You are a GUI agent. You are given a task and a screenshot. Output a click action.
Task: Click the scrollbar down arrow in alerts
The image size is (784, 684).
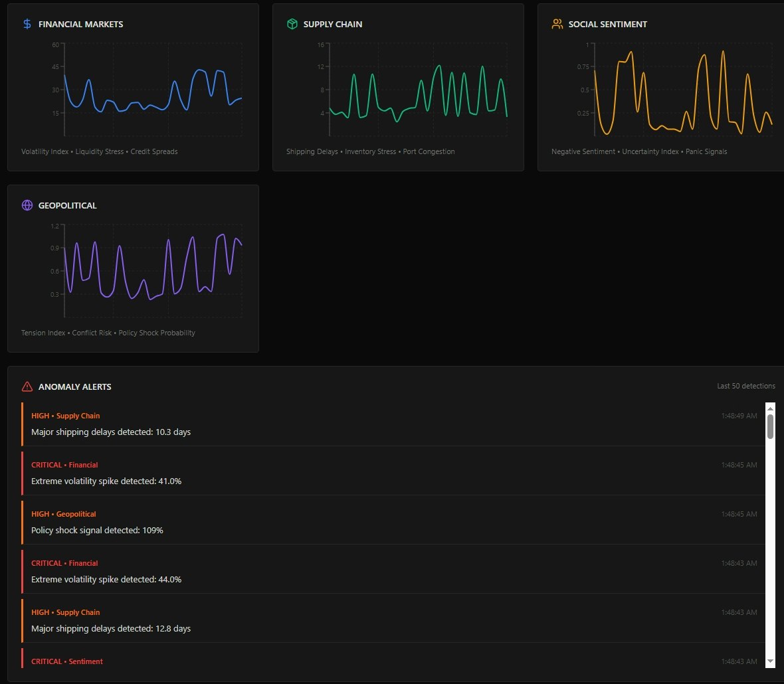pos(770,661)
